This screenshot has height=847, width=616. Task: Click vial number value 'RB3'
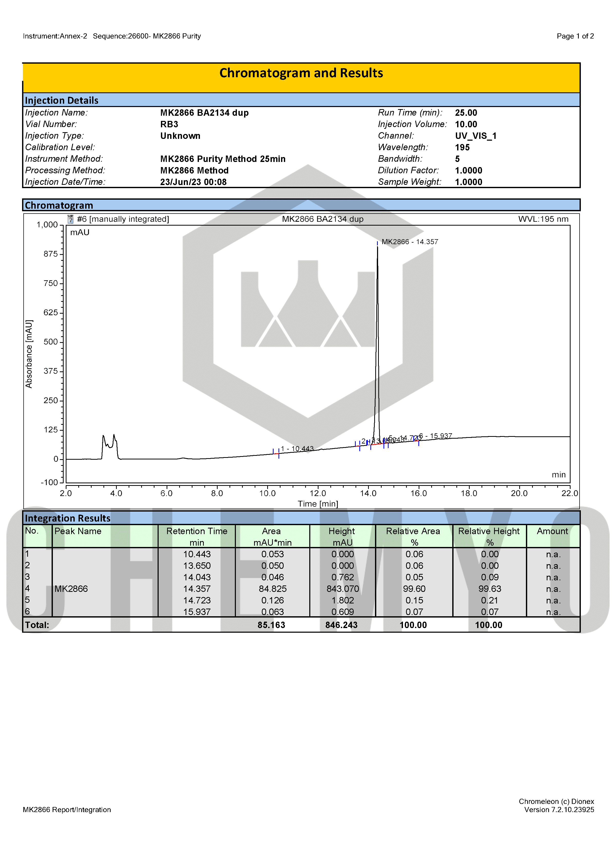click(x=169, y=124)
